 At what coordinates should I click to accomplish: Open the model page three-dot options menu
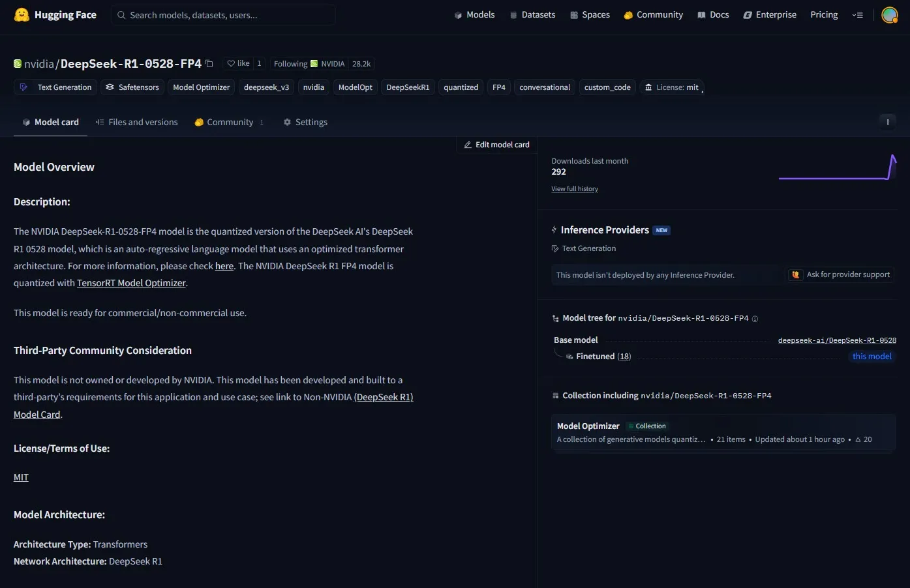tap(887, 122)
